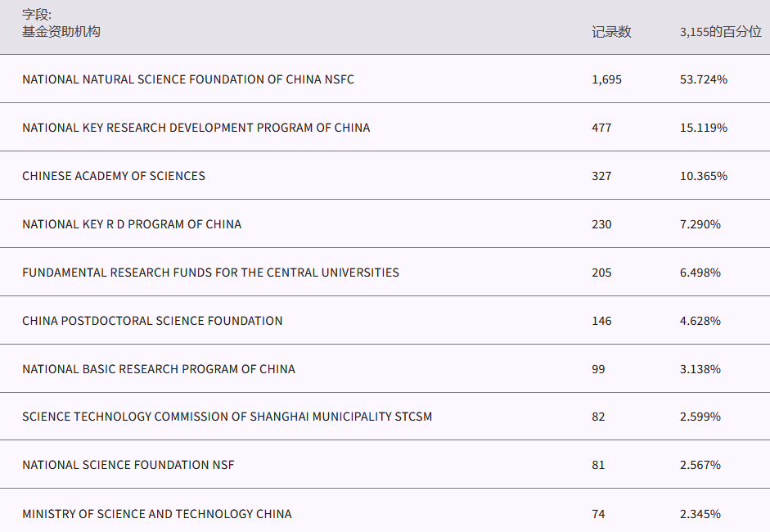Choose National Science Foundation NSF row
This screenshot has height=532, width=770.
tap(128, 465)
